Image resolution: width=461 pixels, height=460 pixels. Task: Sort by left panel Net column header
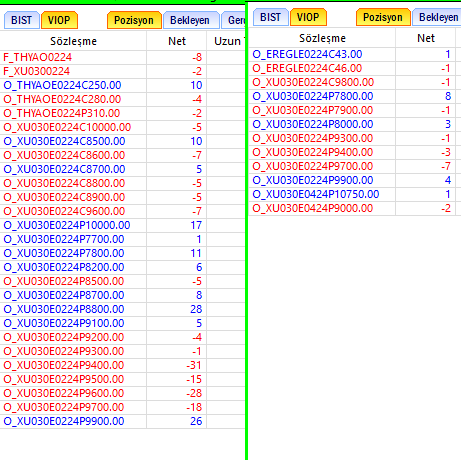point(177,41)
